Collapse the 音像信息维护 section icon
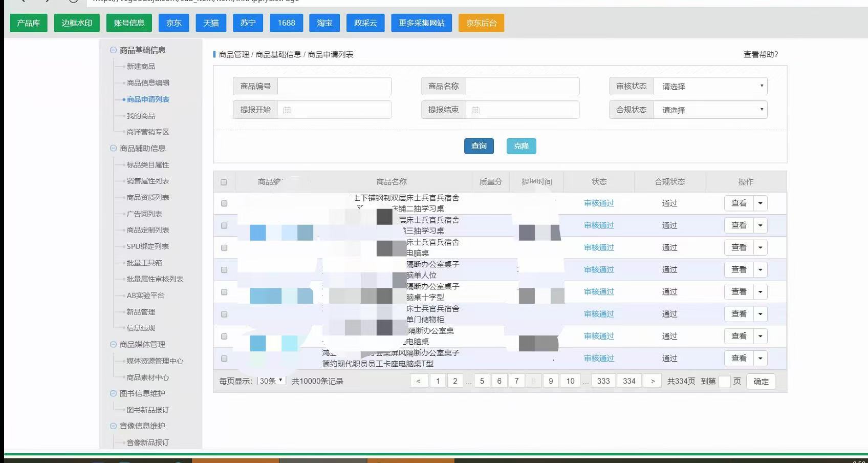Viewport: 868px width, 463px height. coord(113,426)
